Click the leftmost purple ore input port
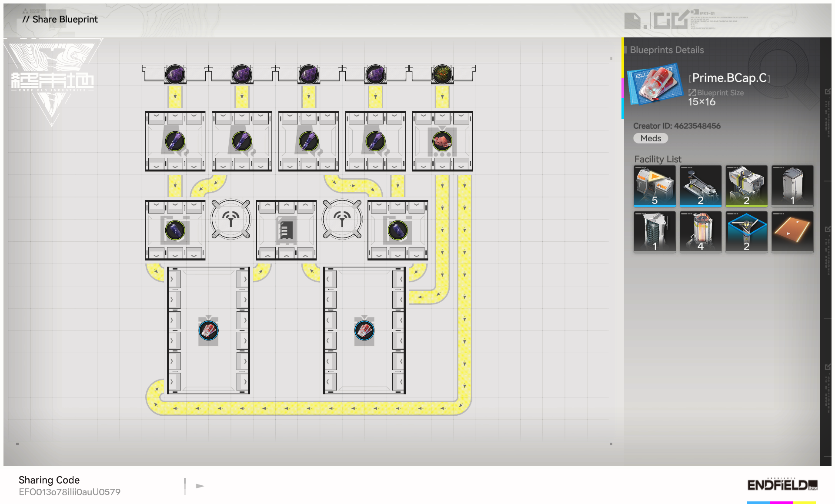Image resolution: width=835 pixels, height=504 pixels. (x=175, y=74)
